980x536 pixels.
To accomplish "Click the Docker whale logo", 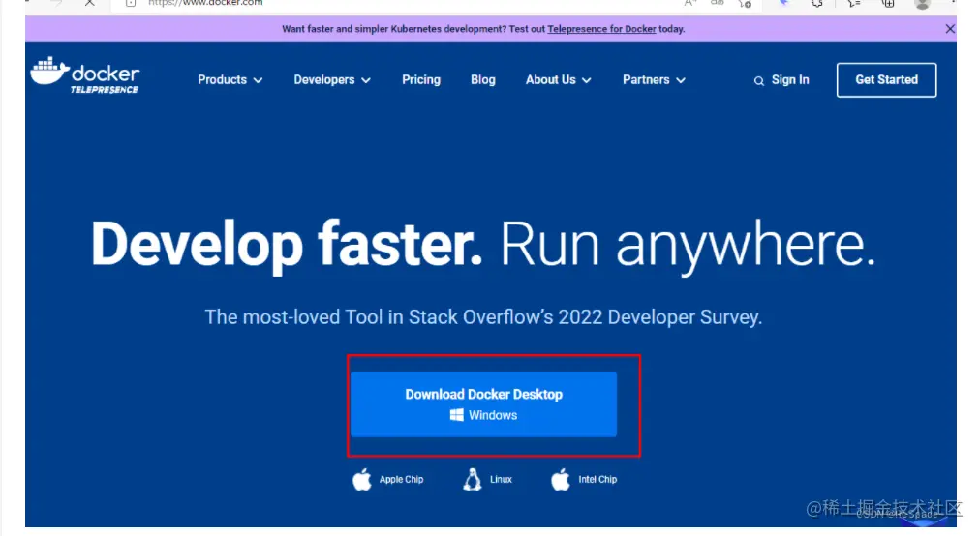I will [x=85, y=74].
